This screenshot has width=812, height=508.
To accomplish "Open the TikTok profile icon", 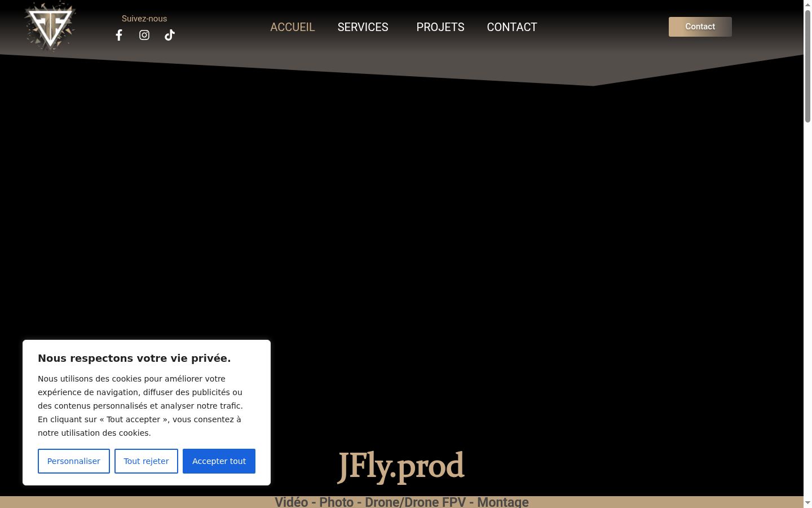I will click(x=170, y=35).
